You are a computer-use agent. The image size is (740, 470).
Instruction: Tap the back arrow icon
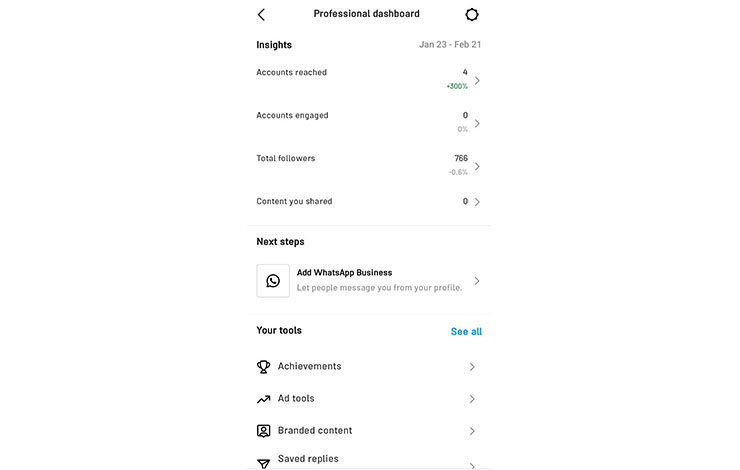[x=261, y=15]
